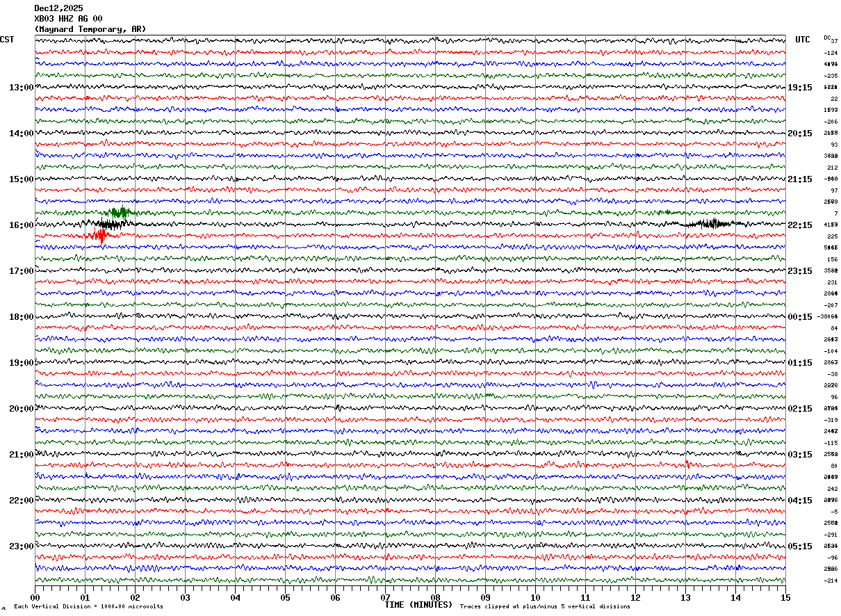Select the 23:15 UTC time label
841x616 pixels.
(x=799, y=271)
